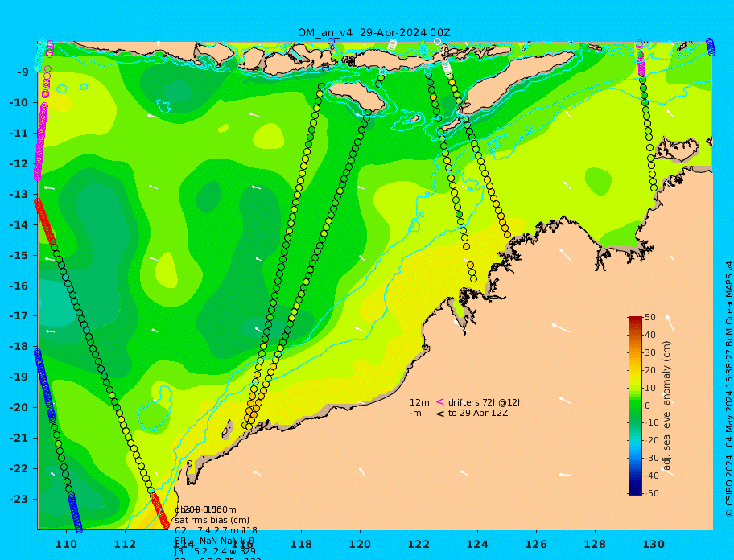The width and height of the screenshot is (734, 560).
Task: Click the red altimeter track near 14°S
Action: (45, 222)
